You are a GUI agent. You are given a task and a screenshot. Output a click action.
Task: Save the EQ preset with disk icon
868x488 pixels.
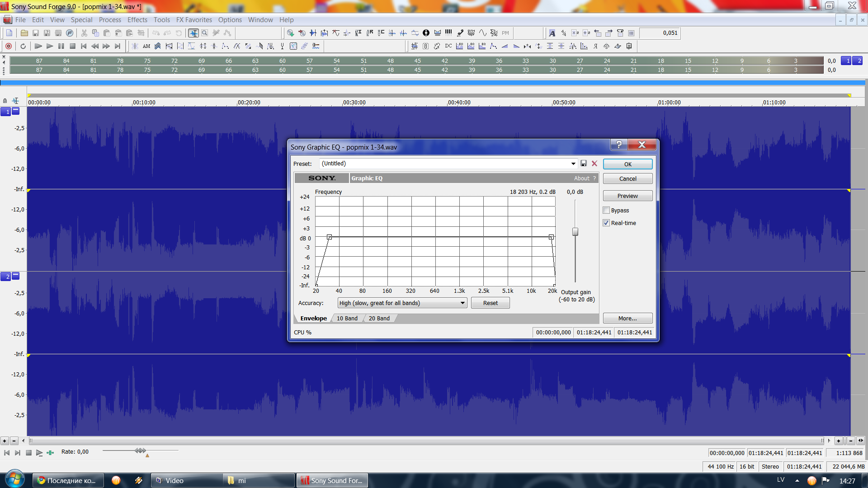coord(584,164)
